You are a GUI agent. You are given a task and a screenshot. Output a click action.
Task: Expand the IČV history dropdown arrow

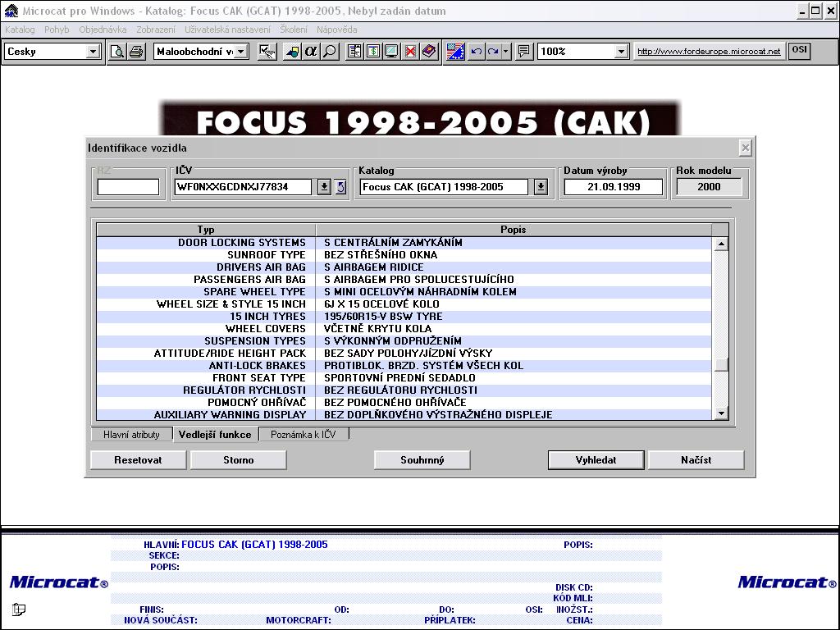[324, 187]
